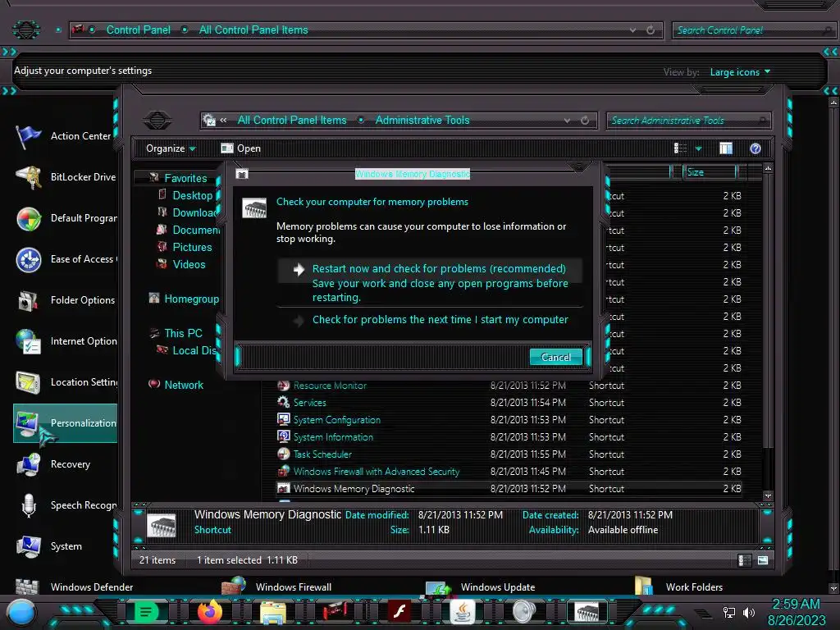Select Videos in navigation pane
Image resolution: width=840 pixels, height=630 pixels.
189,264
